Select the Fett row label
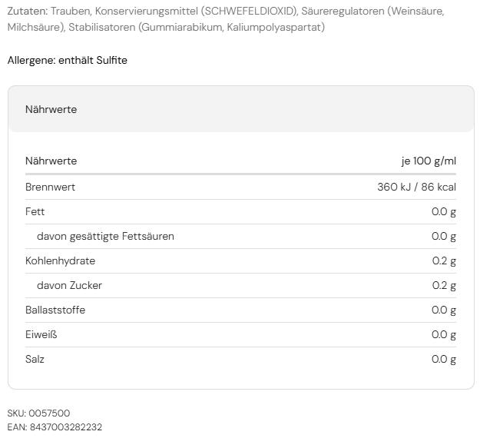This screenshot has width=480, height=448. point(35,211)
